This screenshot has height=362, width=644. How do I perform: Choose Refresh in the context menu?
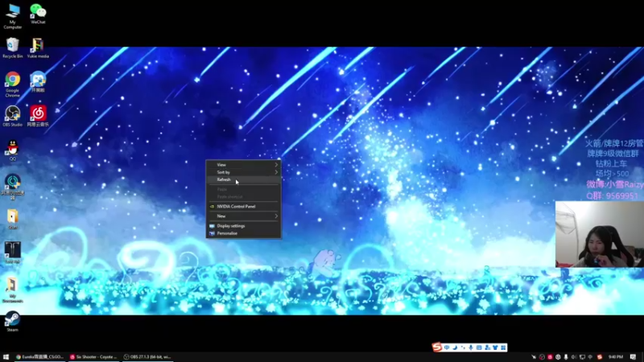pyautogui.click(x=244, y=179)
